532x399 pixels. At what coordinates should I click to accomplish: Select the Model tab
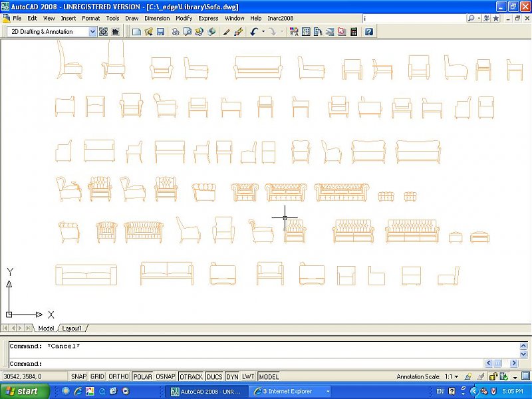point(46,329)
